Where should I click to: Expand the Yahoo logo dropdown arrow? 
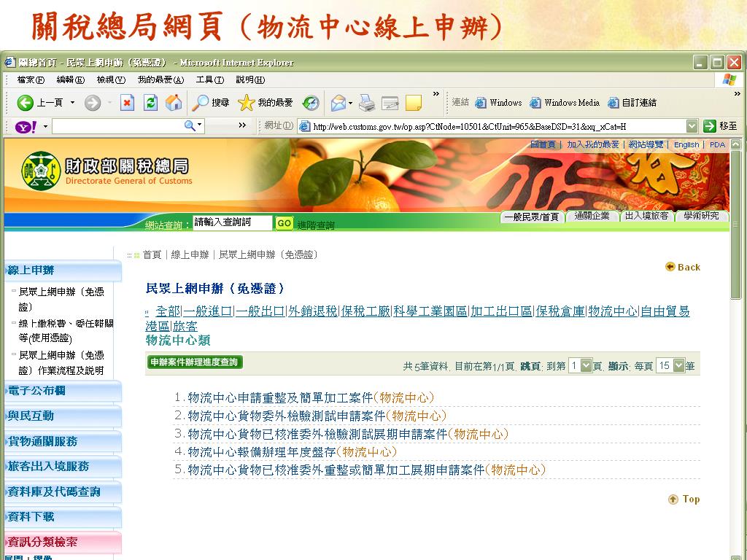pos(45,127)
